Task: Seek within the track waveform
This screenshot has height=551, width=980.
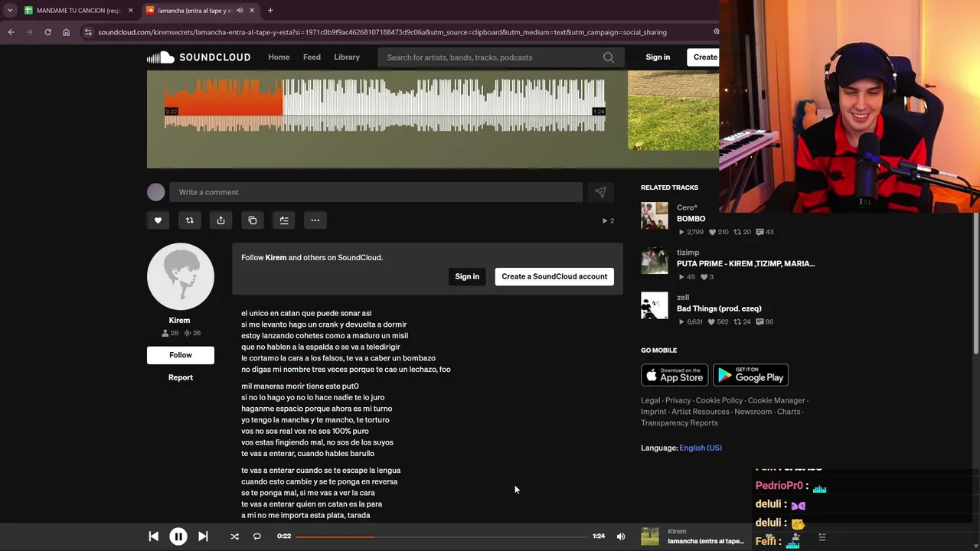Action: coord(385,106)
